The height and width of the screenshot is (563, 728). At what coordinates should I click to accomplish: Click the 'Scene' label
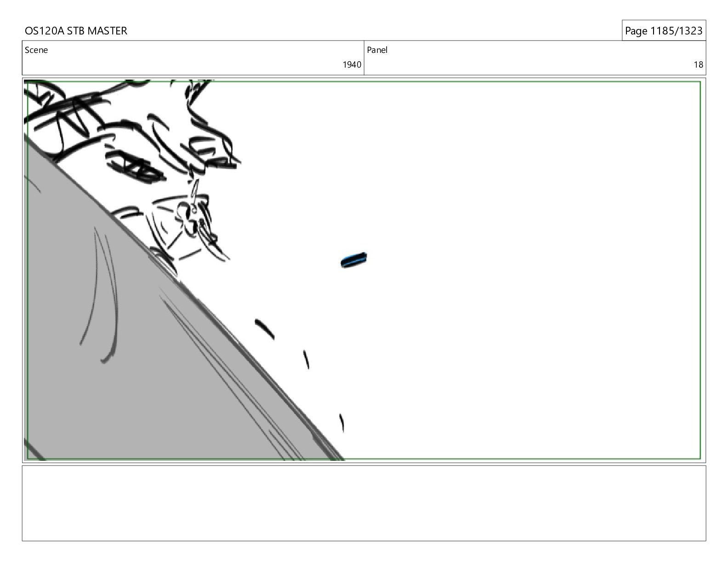[x=36, y=50]
